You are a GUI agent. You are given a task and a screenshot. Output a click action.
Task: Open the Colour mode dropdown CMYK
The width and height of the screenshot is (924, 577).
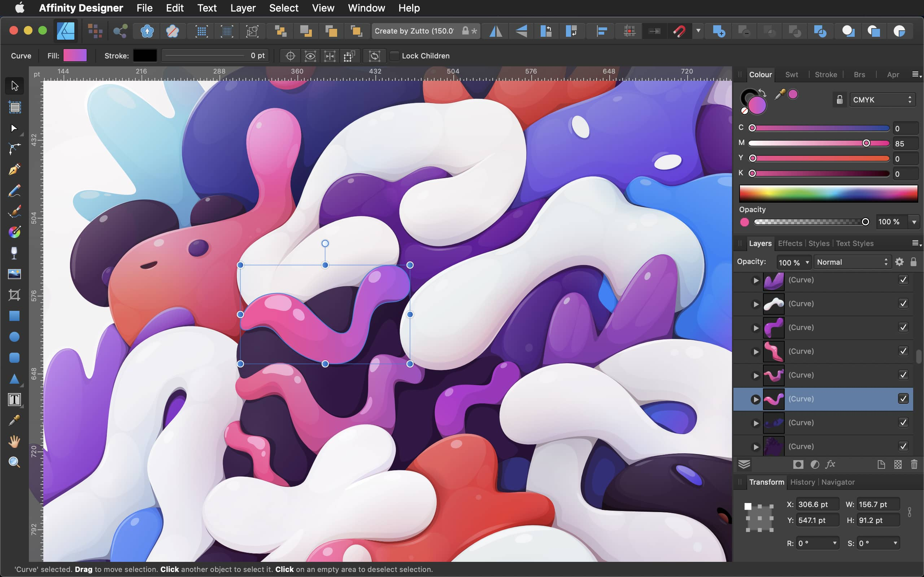pos(881,99)
